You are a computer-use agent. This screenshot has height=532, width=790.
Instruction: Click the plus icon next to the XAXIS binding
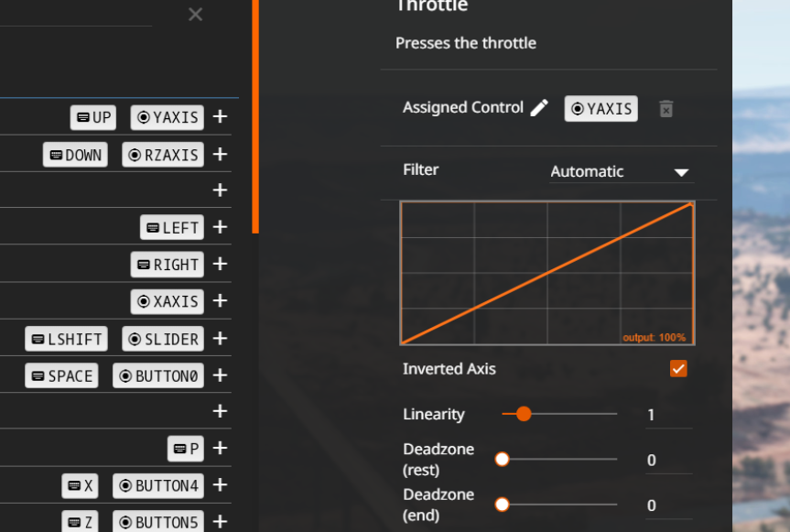tap(220, 300)
